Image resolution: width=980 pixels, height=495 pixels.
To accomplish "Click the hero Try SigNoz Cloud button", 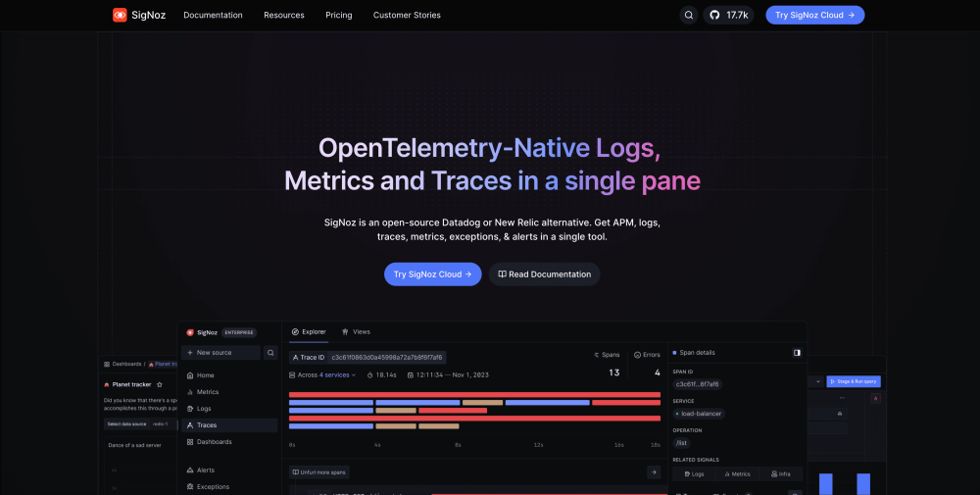I will (432, 274).
